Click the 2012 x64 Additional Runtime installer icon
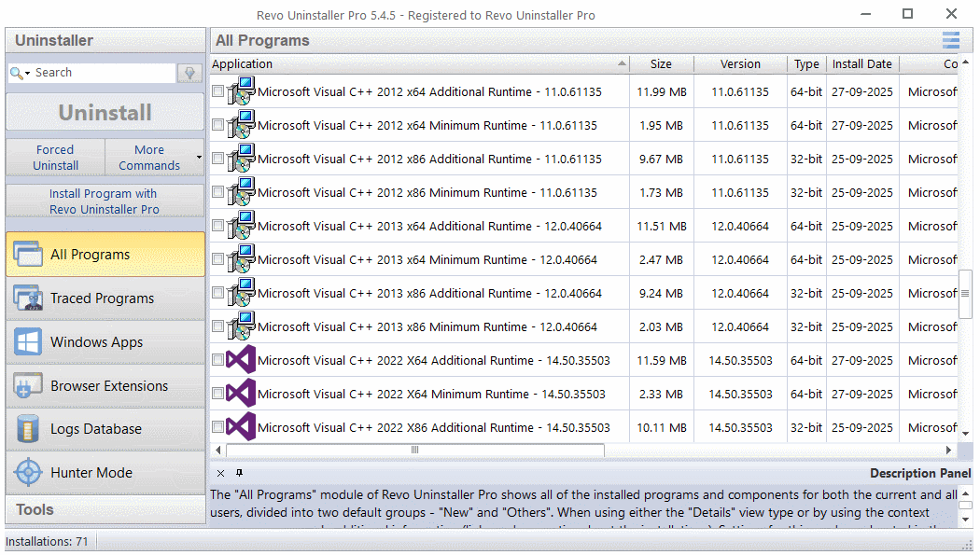This screenshot has width=980, height=555. pyautogui.click(x=241, y=91)
